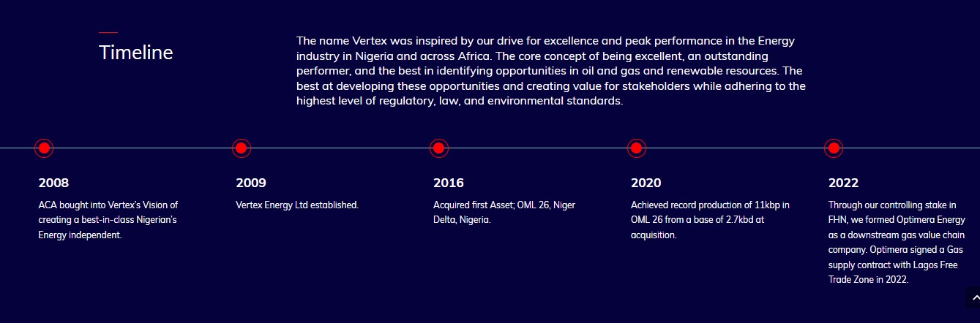The width and height of the screenshot is (980, 323).
Task: Click the horizontal timeline line between 2009 and 2016
Action: tap(340, 148)
